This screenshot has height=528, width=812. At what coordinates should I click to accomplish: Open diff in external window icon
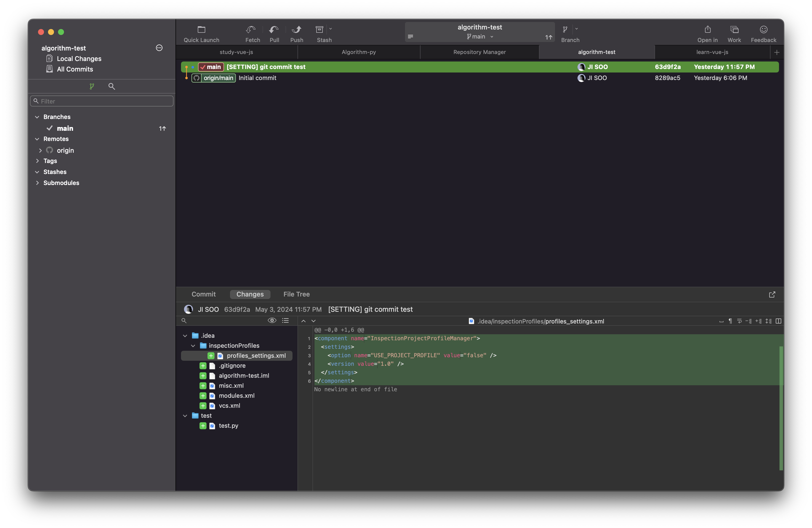tap(772, 294)
